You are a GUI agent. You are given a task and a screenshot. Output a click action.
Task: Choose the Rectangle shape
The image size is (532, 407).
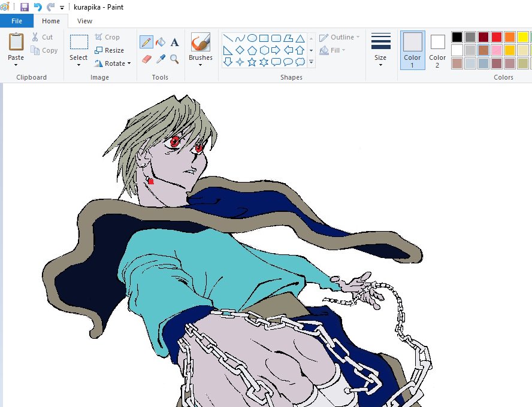(264, 38)
